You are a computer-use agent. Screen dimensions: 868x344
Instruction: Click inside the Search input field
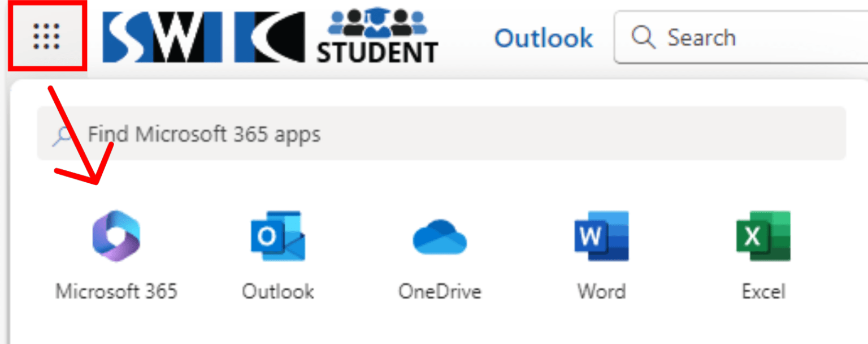point(735,37)
